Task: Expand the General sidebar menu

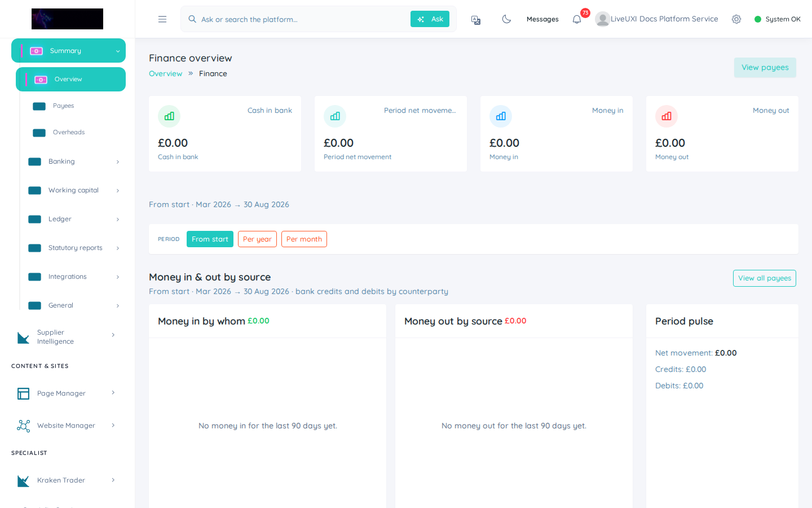Action: (74, 305)
